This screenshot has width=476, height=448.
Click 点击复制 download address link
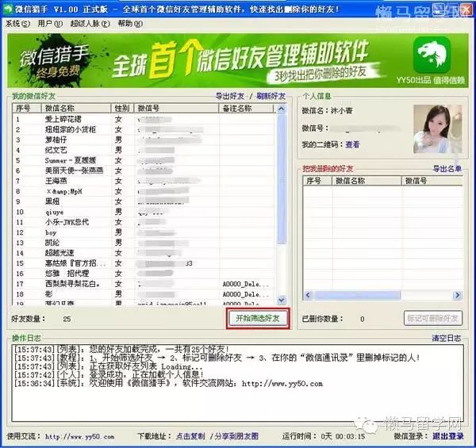tap(192, 436)
